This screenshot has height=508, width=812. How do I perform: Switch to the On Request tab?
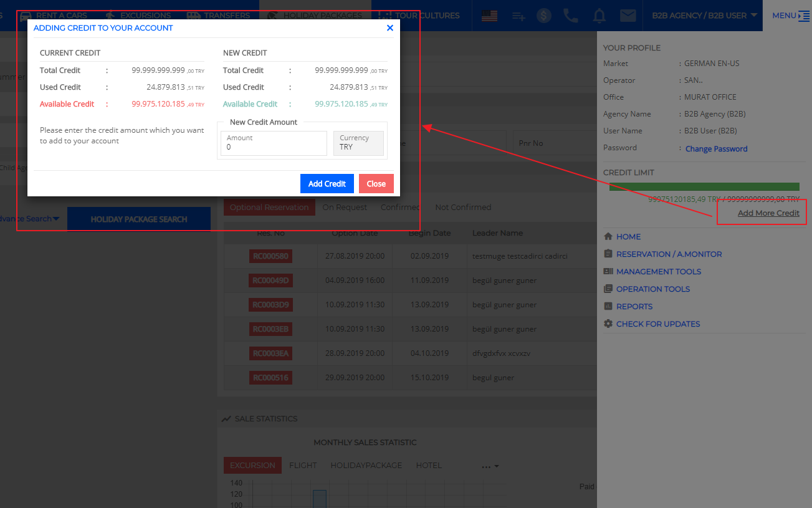345,208
